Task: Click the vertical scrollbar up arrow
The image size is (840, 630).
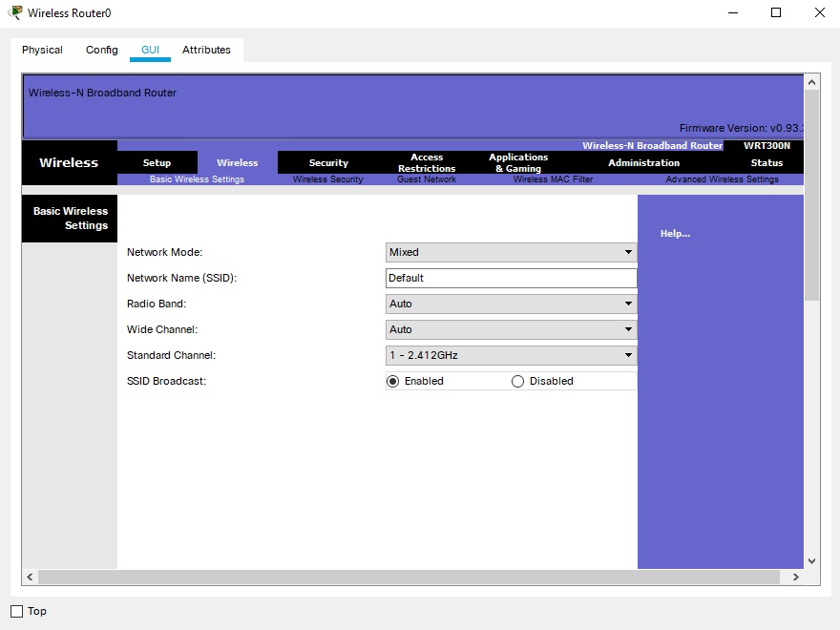Action: (811, 82)
